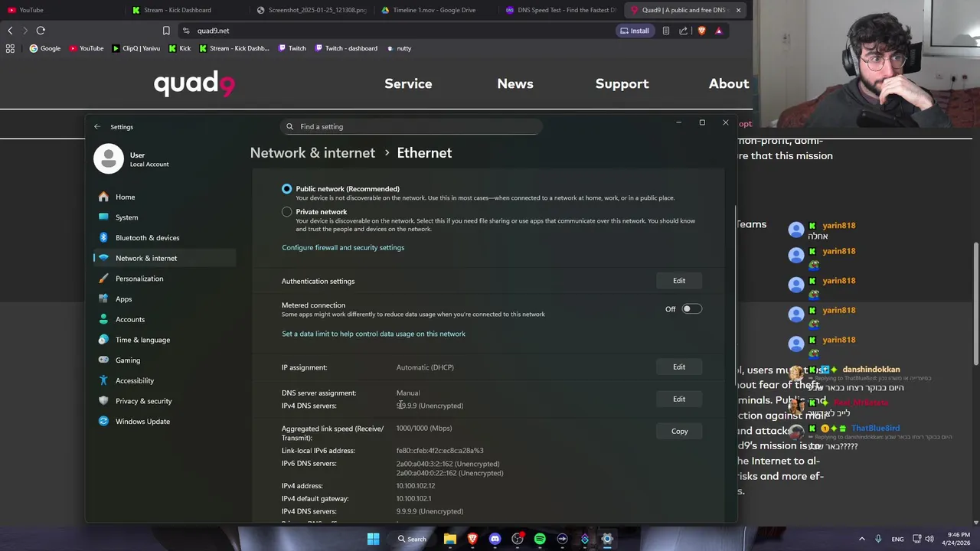The height and width of the screenshot is (551, 980).
Task: Edit IP assignment
Action: click(679, 367)
